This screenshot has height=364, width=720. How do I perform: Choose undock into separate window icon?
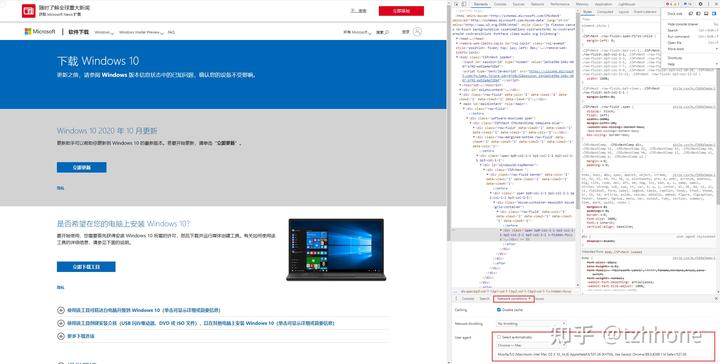pos(691,14)
